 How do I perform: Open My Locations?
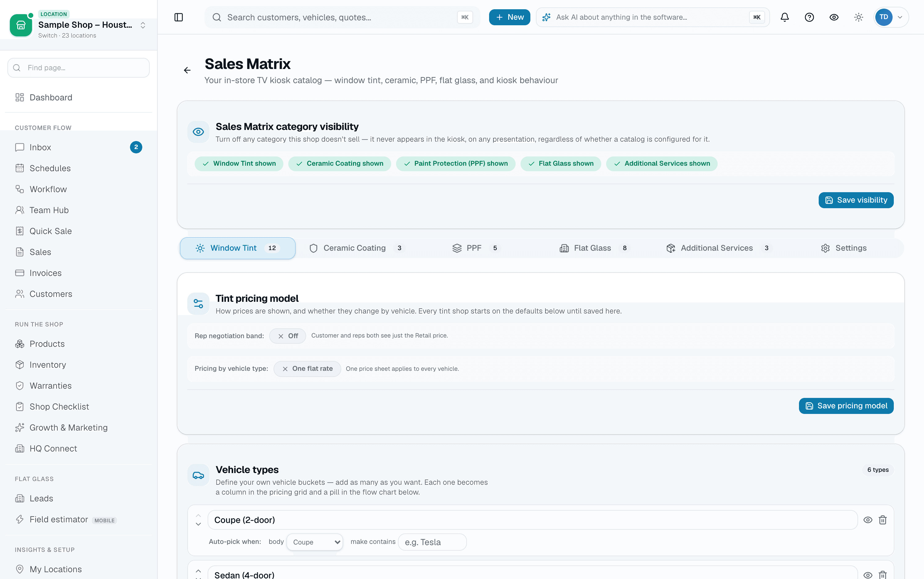79,569
